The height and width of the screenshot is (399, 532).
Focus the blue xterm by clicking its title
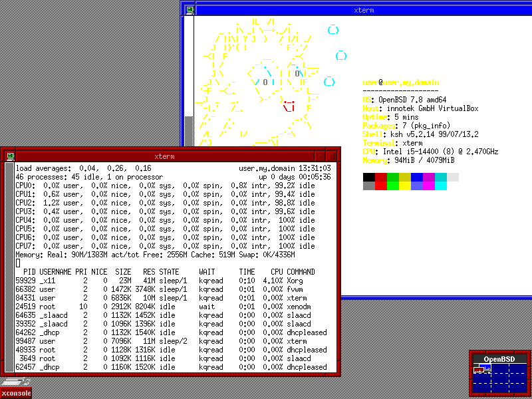click(x=362, y=9)
